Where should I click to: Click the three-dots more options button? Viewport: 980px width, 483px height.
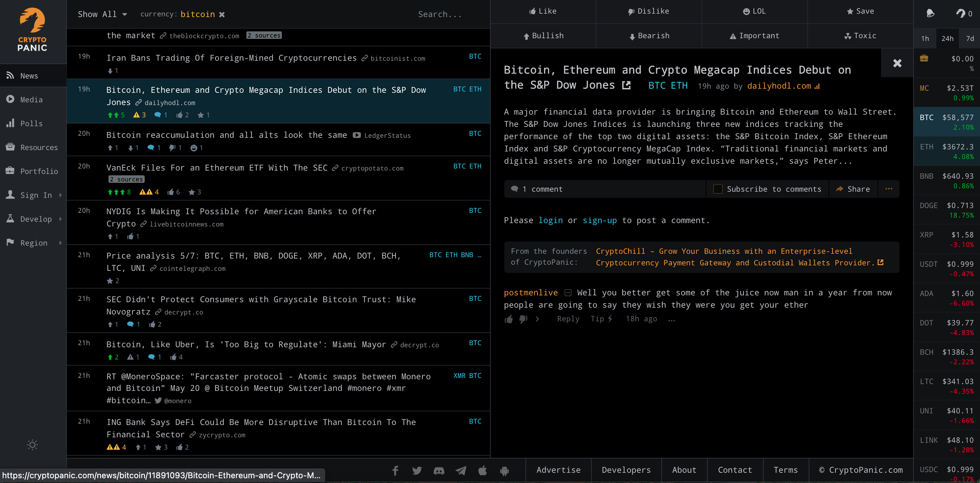[x=889, y=189]
